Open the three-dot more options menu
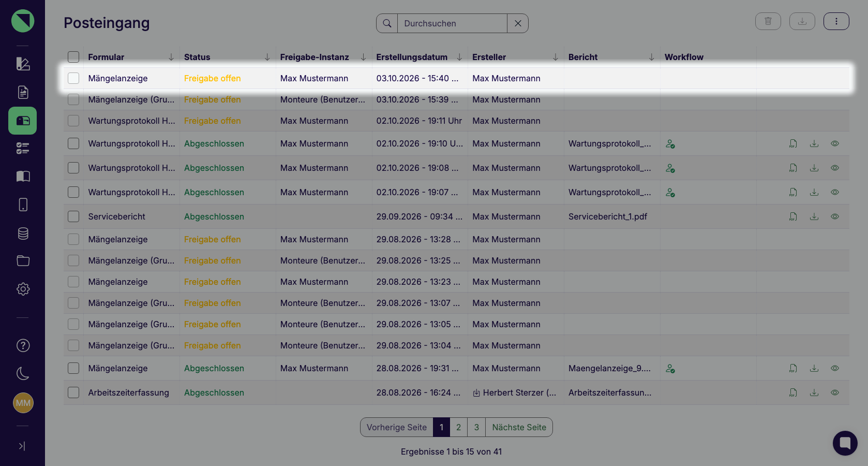This screenshot has width=868, height=466. [x=836, y=21]
